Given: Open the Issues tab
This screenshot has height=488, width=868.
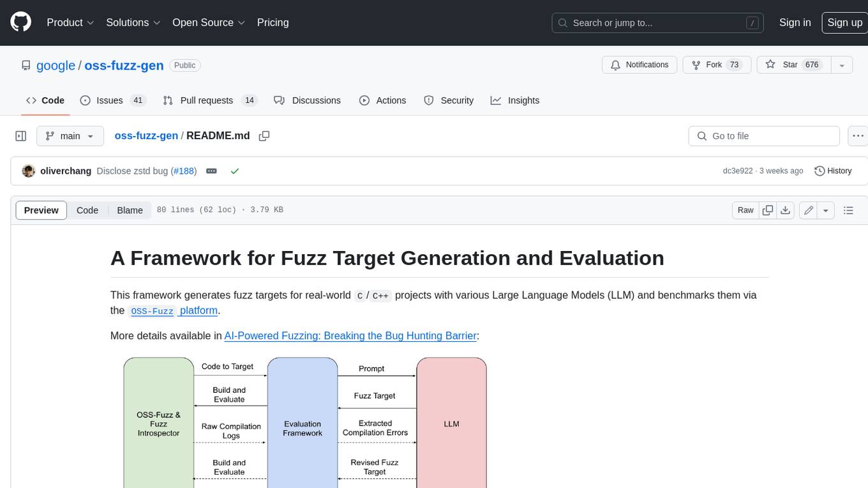Looking at the screenshot, I should (x=113, y=100).
